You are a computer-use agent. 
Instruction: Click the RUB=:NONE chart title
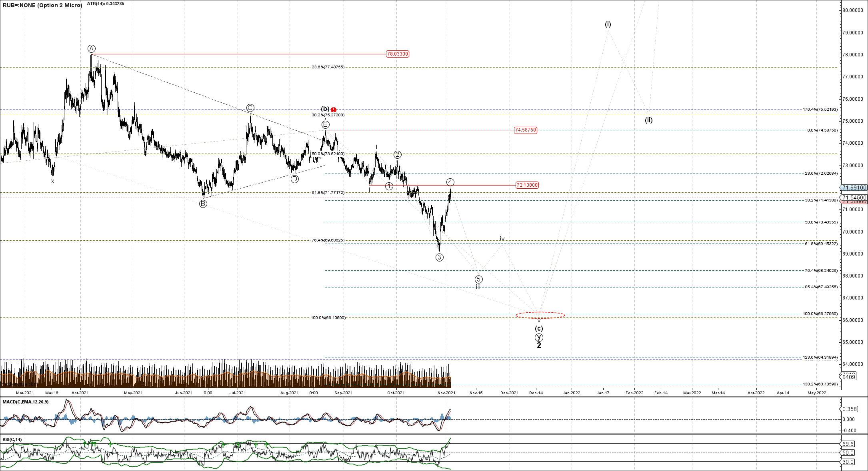[42, 5]
